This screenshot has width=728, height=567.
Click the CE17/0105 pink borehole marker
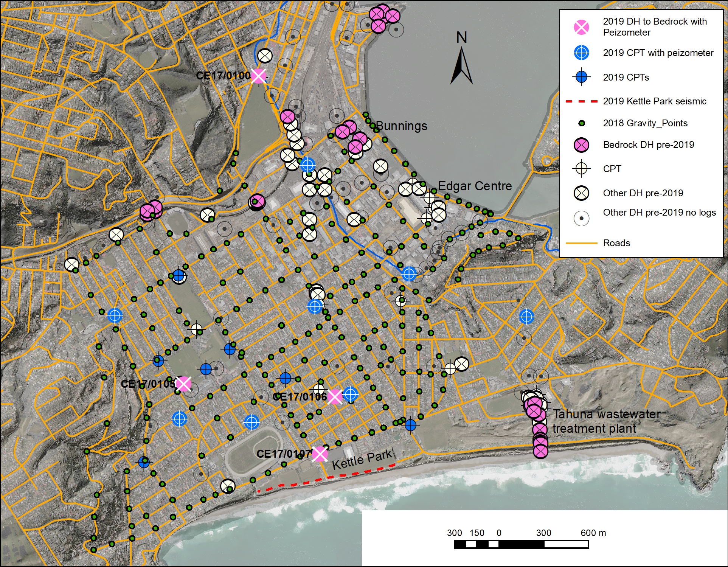[x=183, y=384]
